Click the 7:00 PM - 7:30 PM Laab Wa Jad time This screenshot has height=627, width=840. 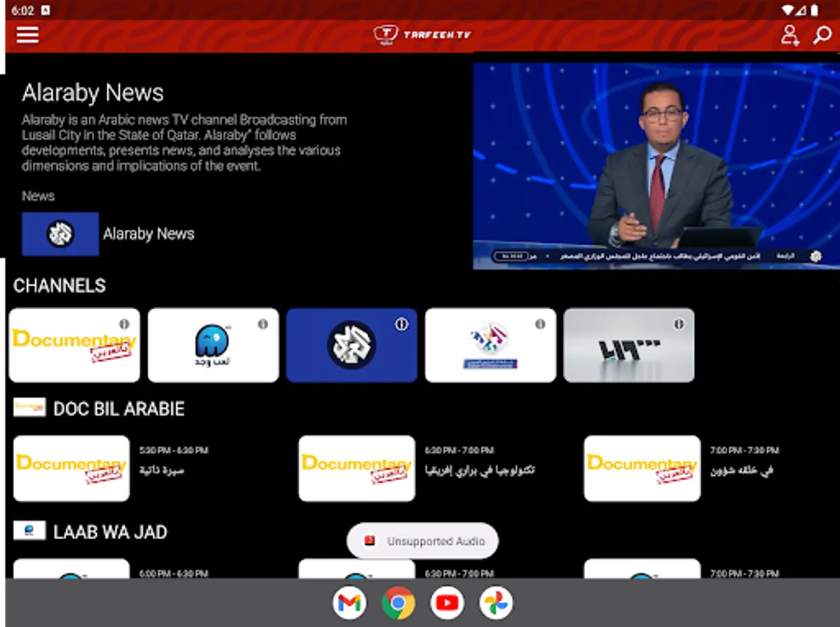click(x=745, y=573)
